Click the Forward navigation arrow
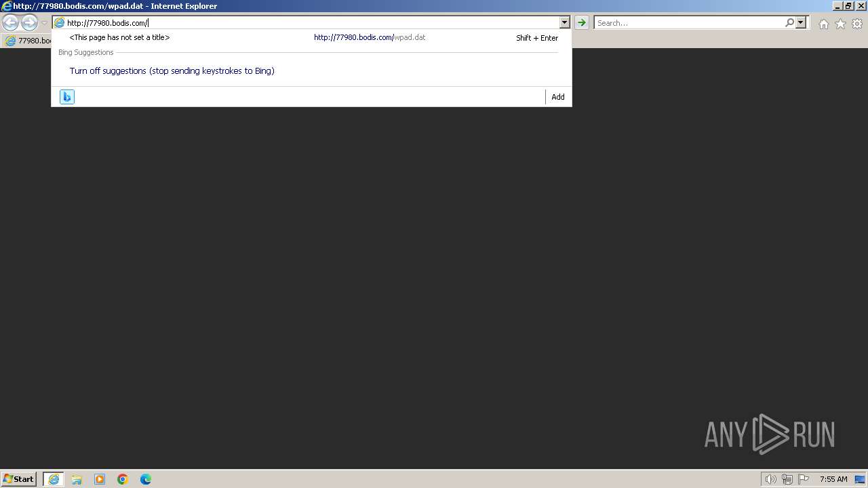 click(x=29, y=23)
